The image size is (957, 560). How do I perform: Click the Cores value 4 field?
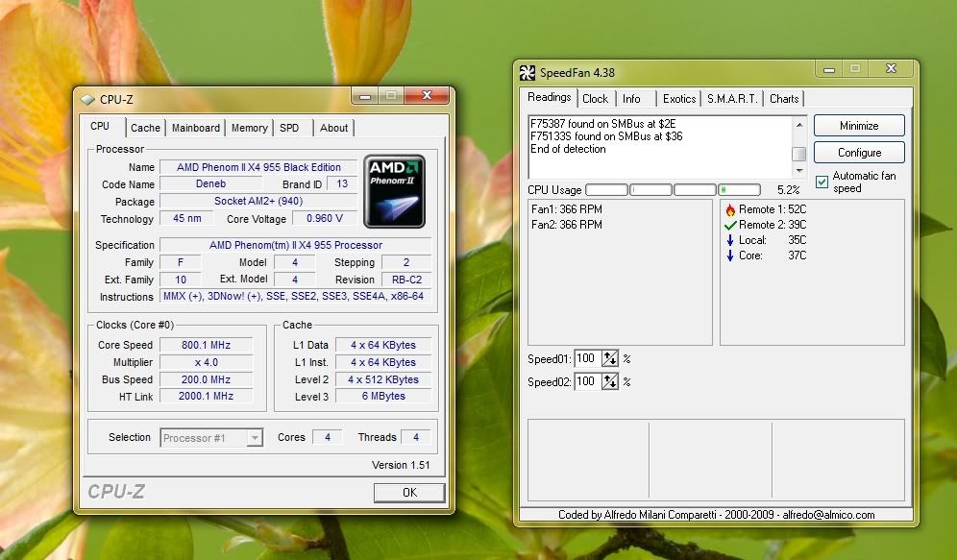click(327, 437)
